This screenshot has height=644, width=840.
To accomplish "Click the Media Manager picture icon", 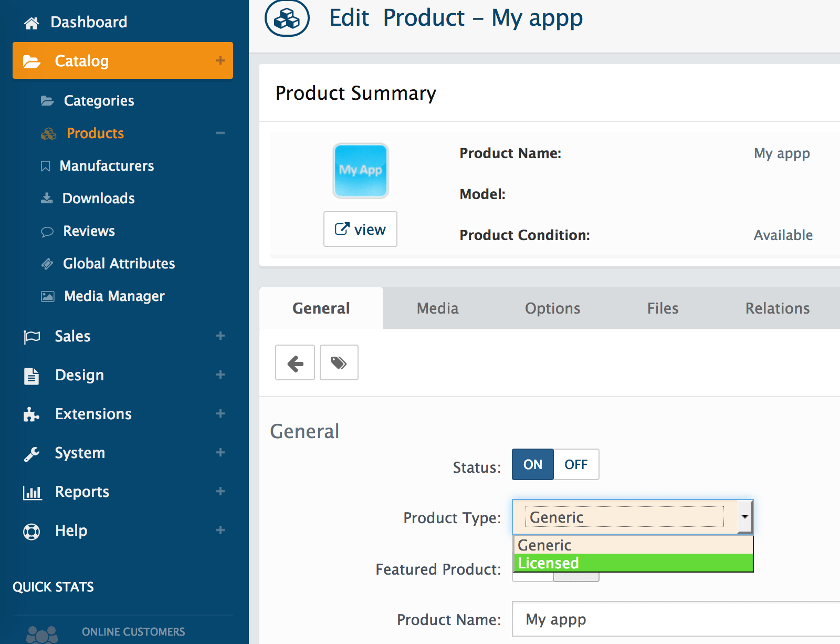I will point(48,296).
